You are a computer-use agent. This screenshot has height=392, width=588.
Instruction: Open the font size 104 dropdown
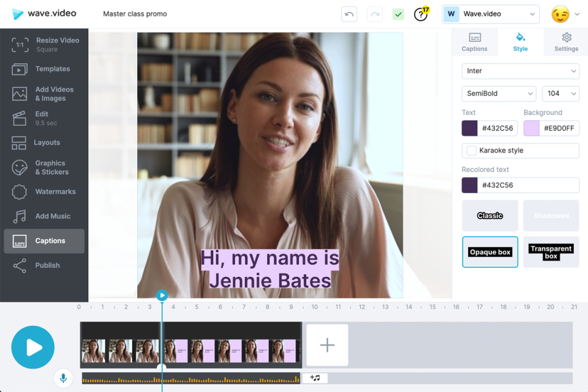pos(560,94)
